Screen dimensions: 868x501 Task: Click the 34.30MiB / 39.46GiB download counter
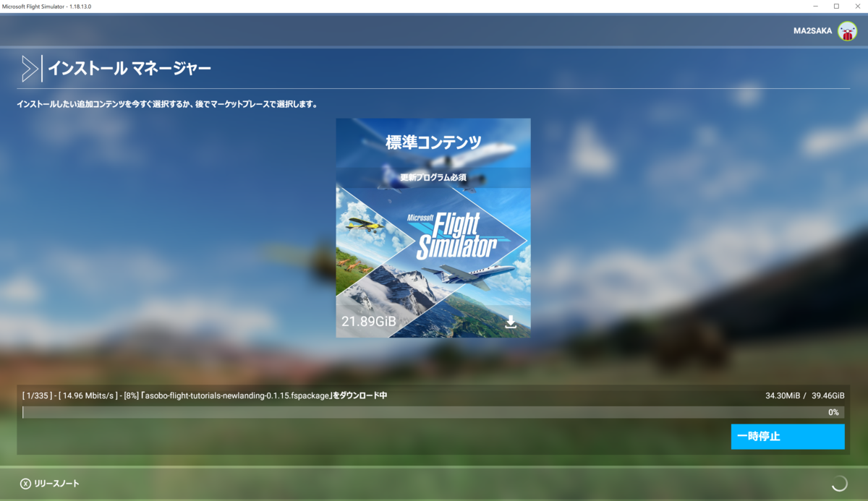(x=805, y=395)
